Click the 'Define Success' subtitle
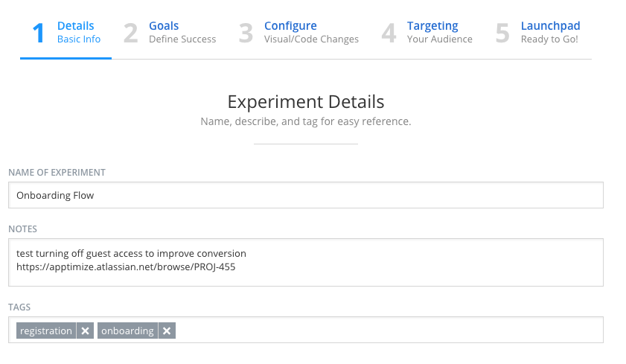Viewport: 626px width, 364px height. point(182,39)
